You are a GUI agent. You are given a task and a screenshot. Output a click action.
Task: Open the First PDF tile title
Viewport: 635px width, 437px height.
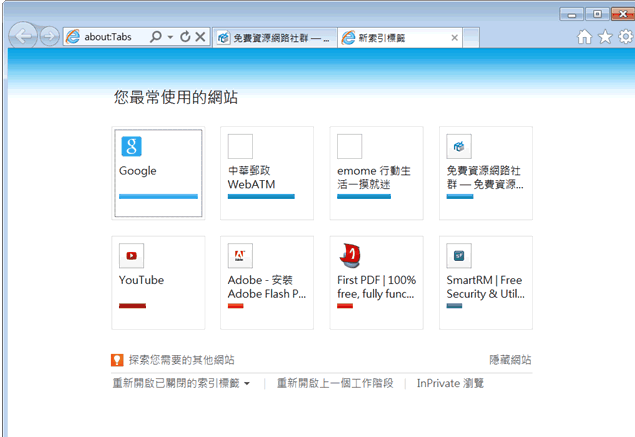coord(377,287)
